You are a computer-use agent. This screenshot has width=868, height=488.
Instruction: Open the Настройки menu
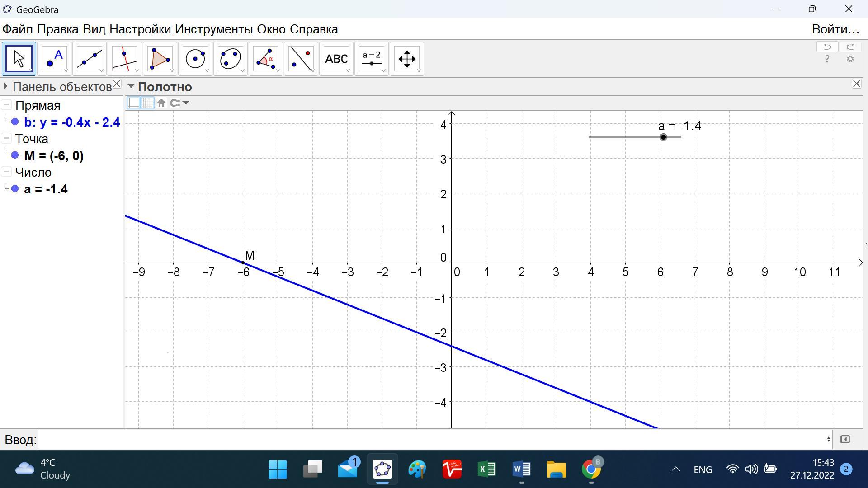(x=140, y=29)
